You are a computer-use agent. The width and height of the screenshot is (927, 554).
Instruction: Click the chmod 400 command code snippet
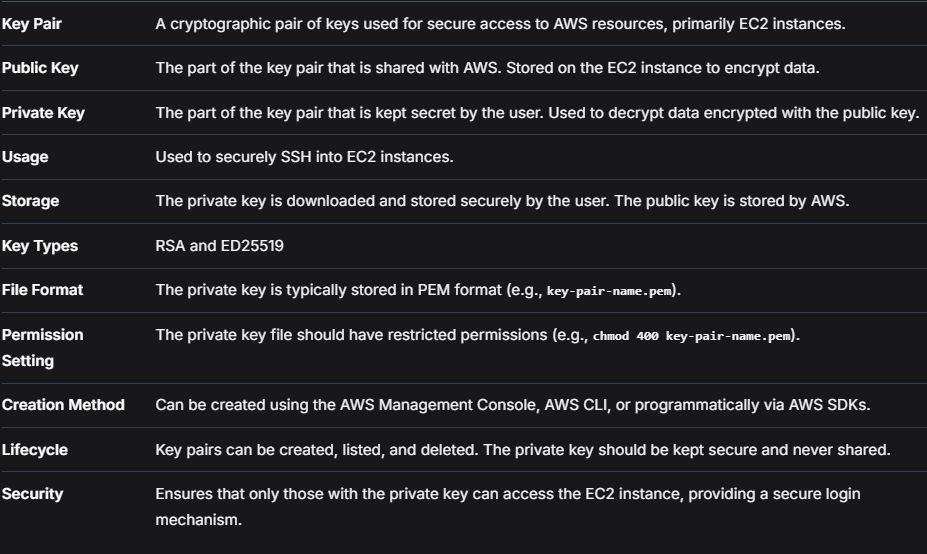[x=692, y=336]
